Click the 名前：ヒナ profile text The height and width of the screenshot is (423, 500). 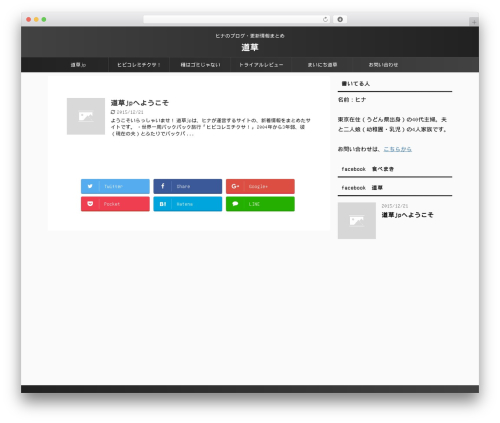tap(352, 100)
